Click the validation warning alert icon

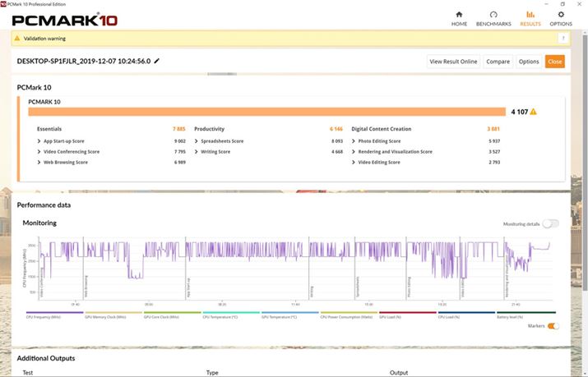click(x=18, y=38)
